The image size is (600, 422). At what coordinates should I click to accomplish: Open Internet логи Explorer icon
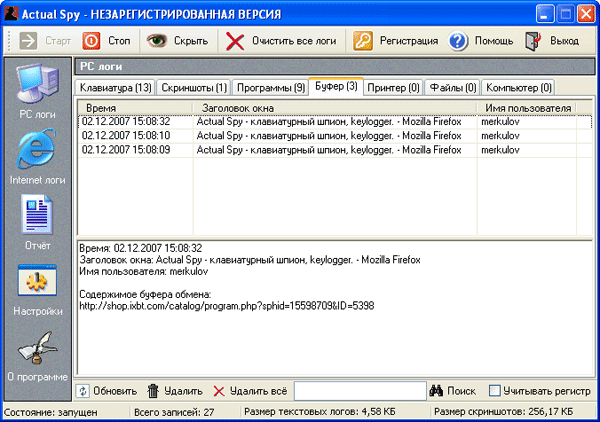click(x=37, y=148)
